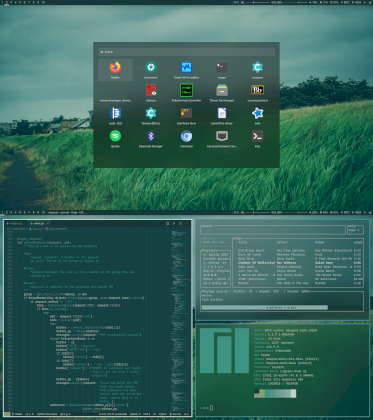Screen dimensions: 373x420
Task: Open the red document viewer app with eye icon
Action: tap(151, 93)
